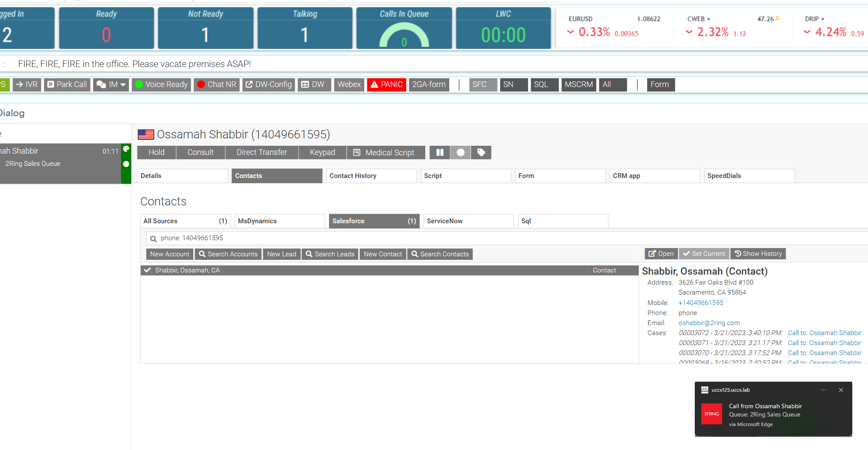Screen dimensions: 868x450
Task: Click the round record button
Action: coord(461,152)
